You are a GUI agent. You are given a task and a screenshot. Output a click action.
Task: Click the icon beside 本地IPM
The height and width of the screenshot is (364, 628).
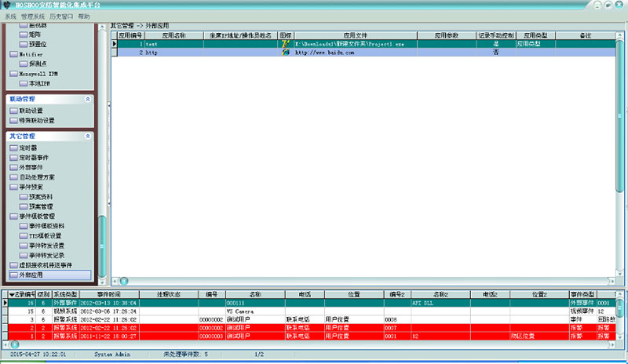[x=23, y=82]
